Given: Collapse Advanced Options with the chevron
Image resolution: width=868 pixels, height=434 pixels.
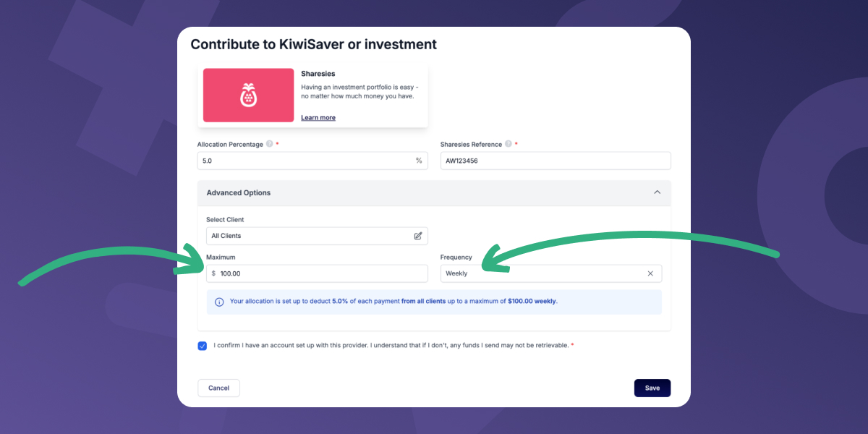Looking at the screenshot, I should click(658, 192).
